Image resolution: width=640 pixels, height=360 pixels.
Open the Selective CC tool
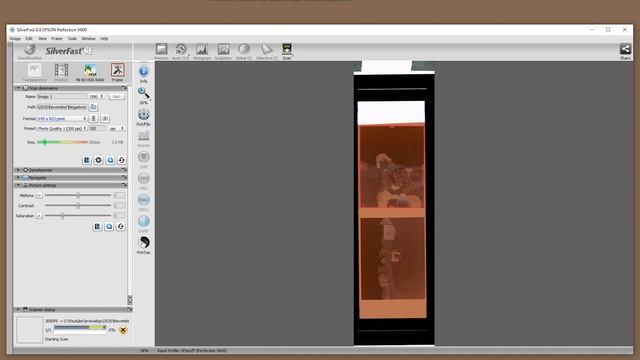click(267, 49)
